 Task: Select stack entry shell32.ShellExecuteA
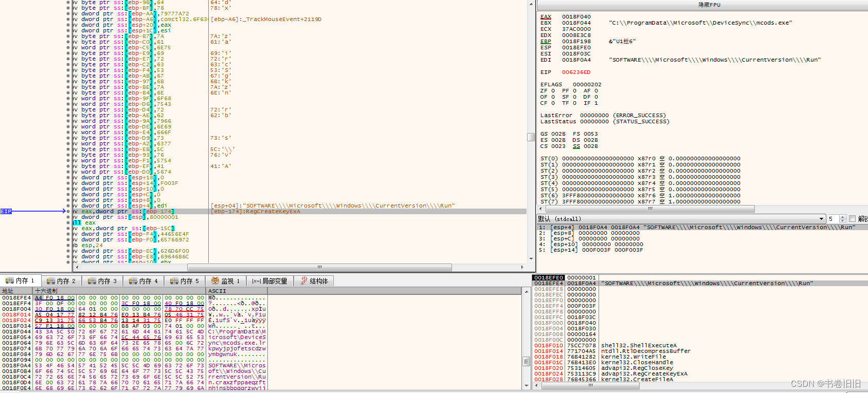(x=639, y=346)
